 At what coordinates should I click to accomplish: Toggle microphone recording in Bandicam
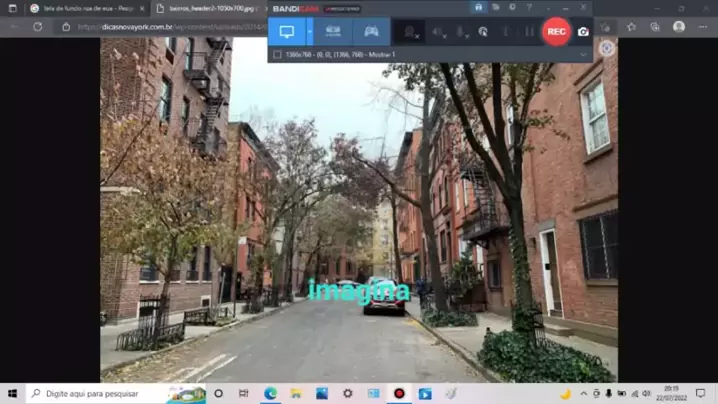click(x=461, y=32)
